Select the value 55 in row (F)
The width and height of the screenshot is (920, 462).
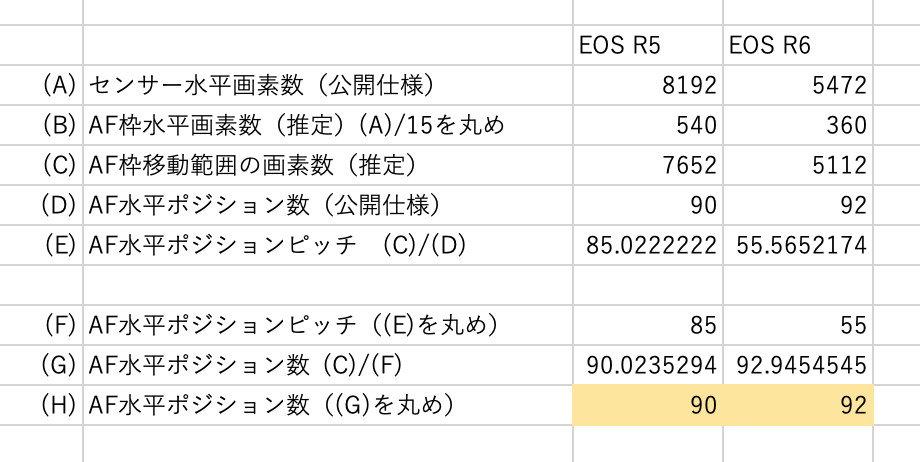click(797, 325)
